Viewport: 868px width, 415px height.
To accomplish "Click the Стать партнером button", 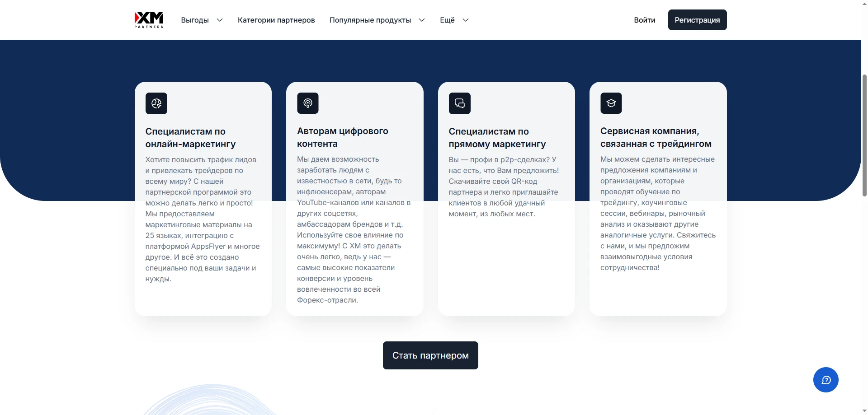I will pos(430,355).
